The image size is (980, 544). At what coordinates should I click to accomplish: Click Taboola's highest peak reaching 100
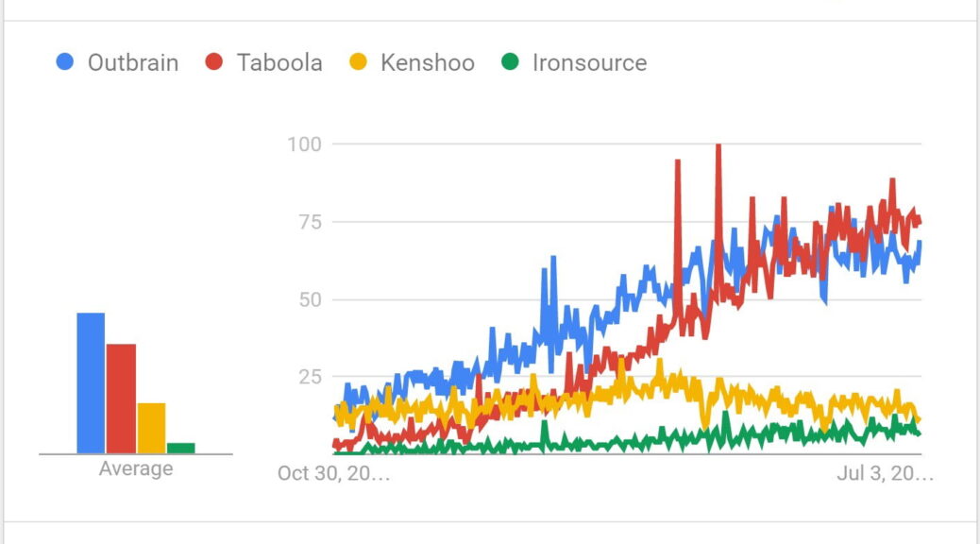pyautogui.click(x=718, y=146)
